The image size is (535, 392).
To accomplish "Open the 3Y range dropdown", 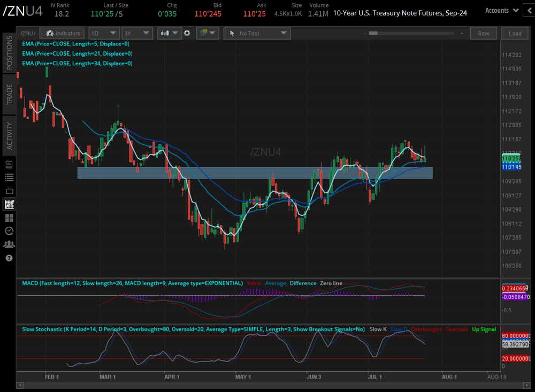I will [x=137, y=33].
